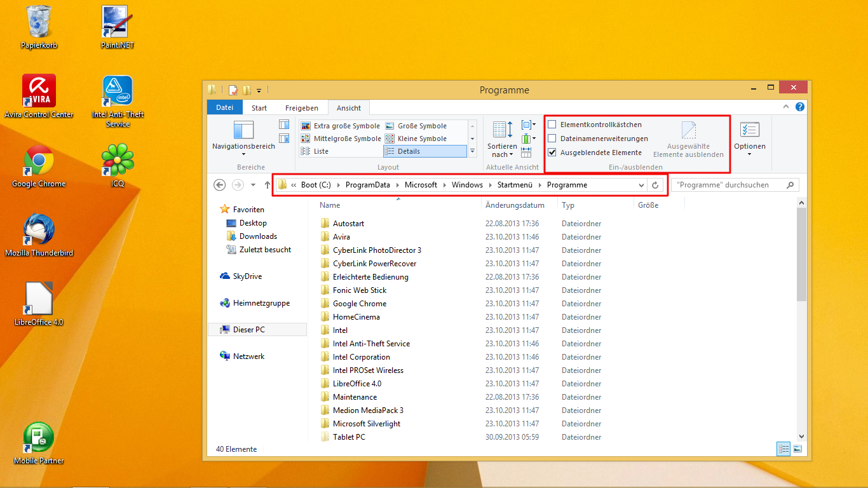
Task: Open the recent locations dropdown arrow
Action: pyautogui.click(x=253, y=185)
